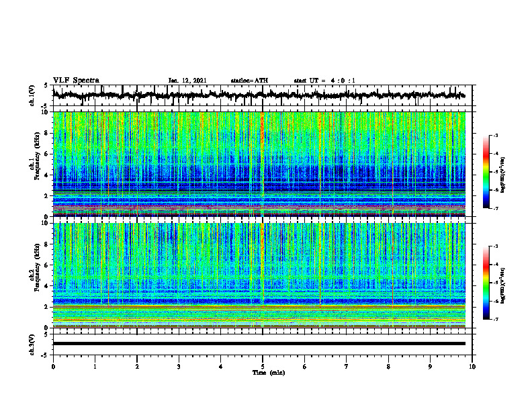This screenshot has height=411, width=532.
Task: Click the "VLF Spectra" title text
Action: point(76,81)
